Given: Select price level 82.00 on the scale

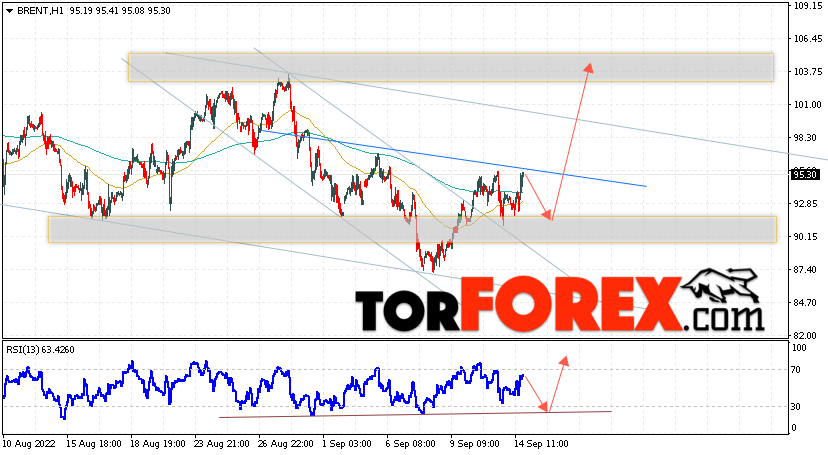Looking at the screenshot, I should [x=806, y=336].
